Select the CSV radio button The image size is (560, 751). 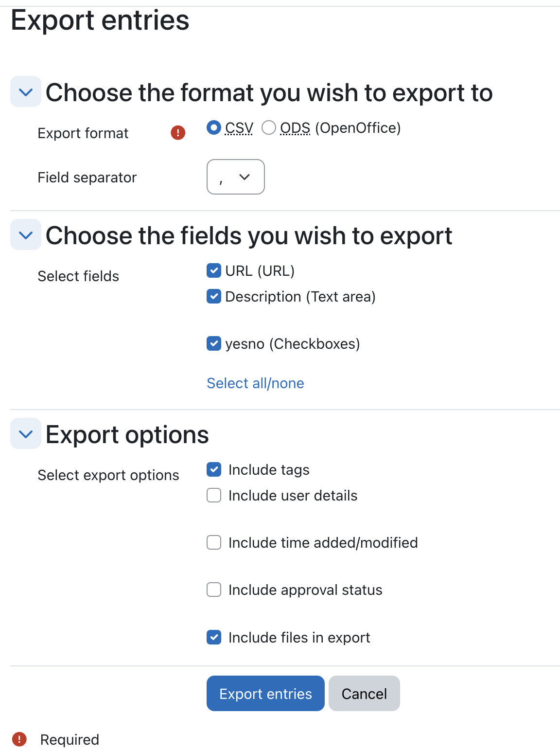(x=214, y=127)
